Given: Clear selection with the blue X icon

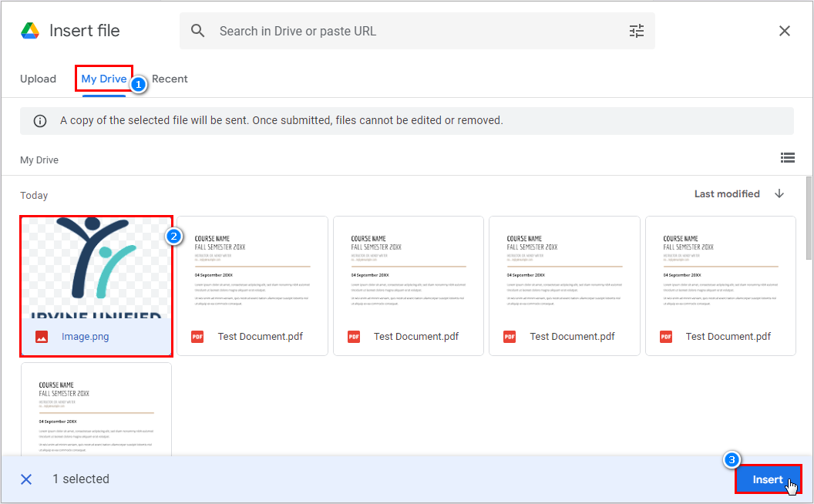Looking at the screenshot, I should 26,479.
